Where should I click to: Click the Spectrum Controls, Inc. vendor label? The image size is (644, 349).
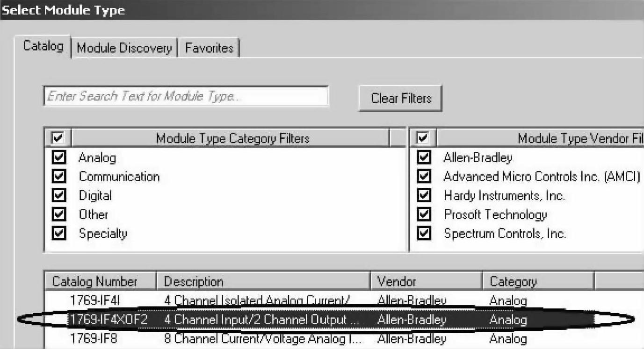click(x=505, y=234)
